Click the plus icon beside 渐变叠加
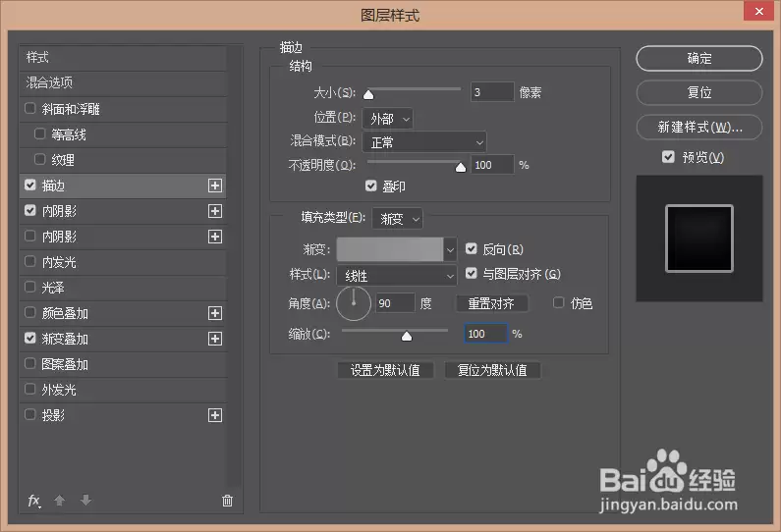The height and width of the screenshot is (532, 781). (215, 339)
